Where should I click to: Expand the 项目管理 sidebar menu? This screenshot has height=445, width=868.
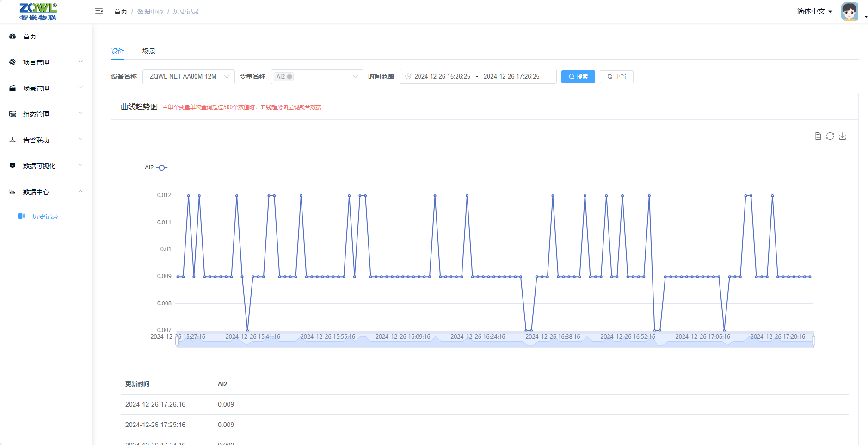46,62
